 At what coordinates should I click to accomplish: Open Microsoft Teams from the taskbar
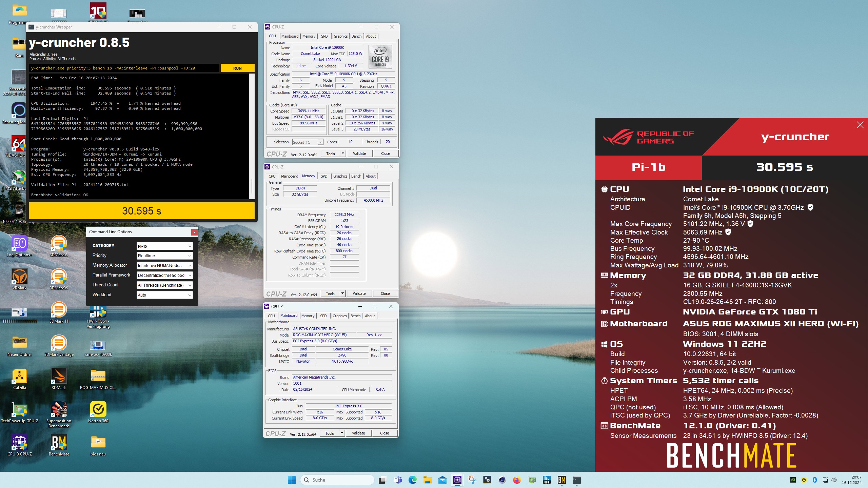click(397, 480)
